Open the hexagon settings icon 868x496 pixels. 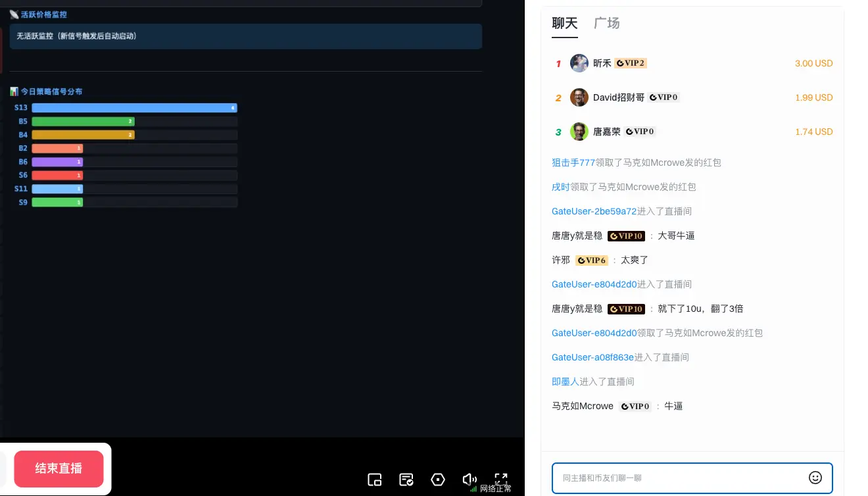[438, 480]
